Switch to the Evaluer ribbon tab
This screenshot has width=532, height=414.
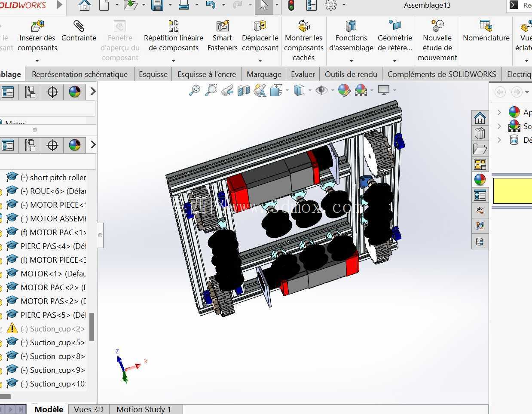(x=303, y=74)
